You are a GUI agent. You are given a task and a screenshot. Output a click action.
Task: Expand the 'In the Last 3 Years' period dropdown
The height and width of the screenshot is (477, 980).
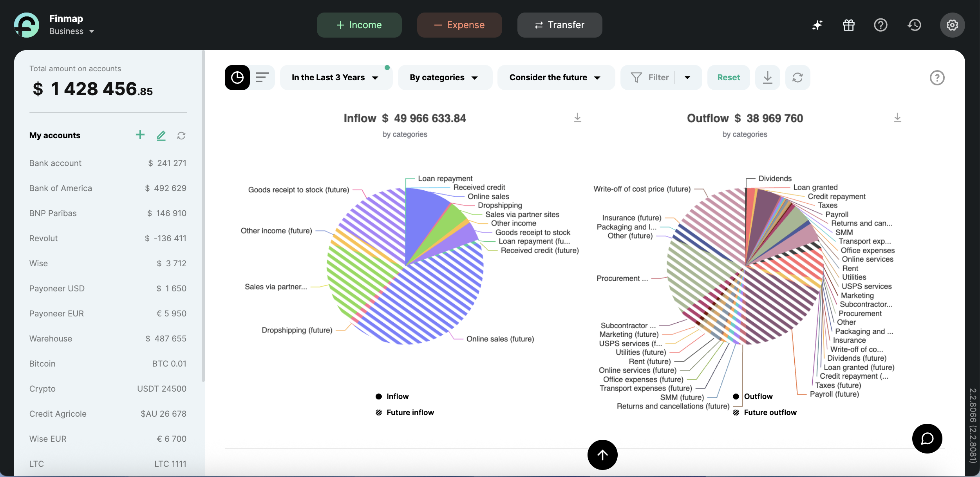point(335,78)
